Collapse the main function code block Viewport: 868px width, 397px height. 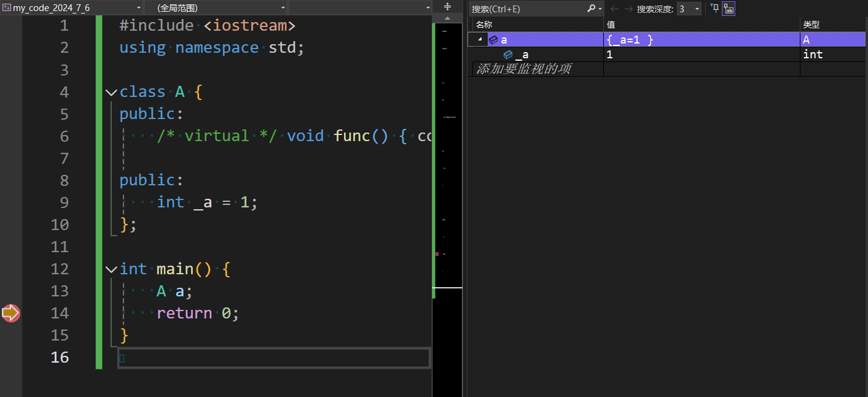(x=111, y=269)
